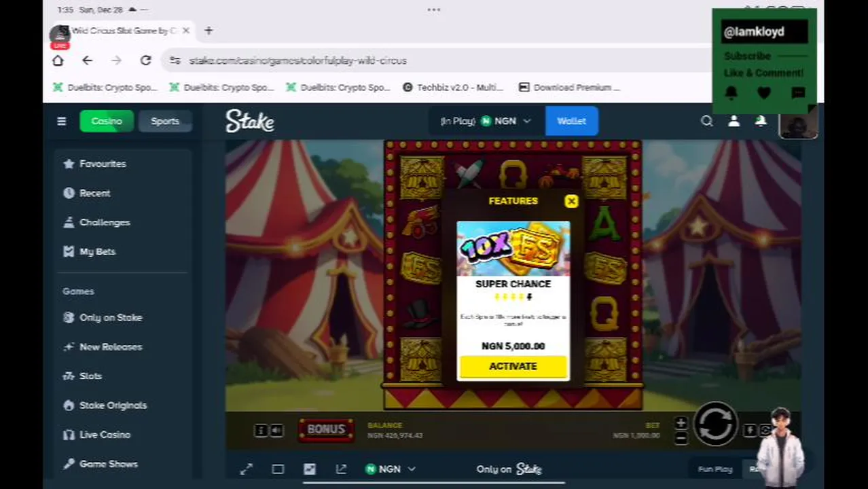
Task: Open the Wallet
Action: [571, 121]
